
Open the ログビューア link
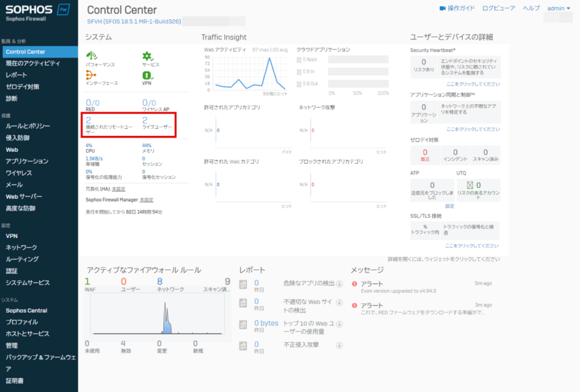click(x=498, y=8)
